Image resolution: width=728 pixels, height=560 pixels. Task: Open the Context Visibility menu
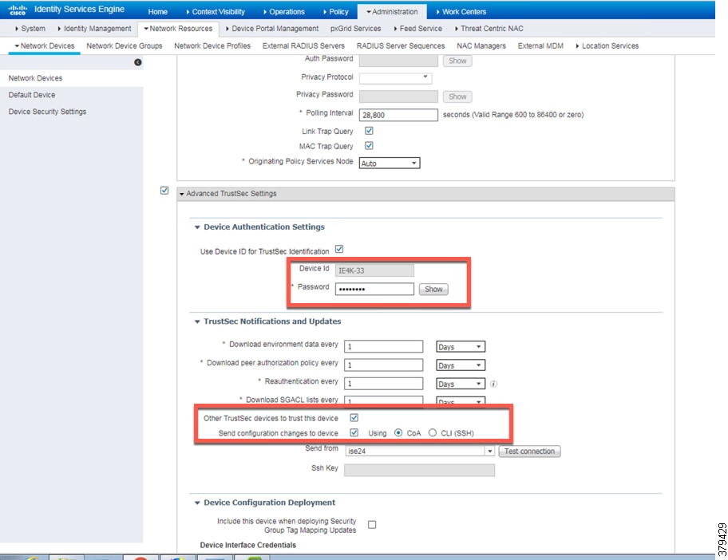216,12
